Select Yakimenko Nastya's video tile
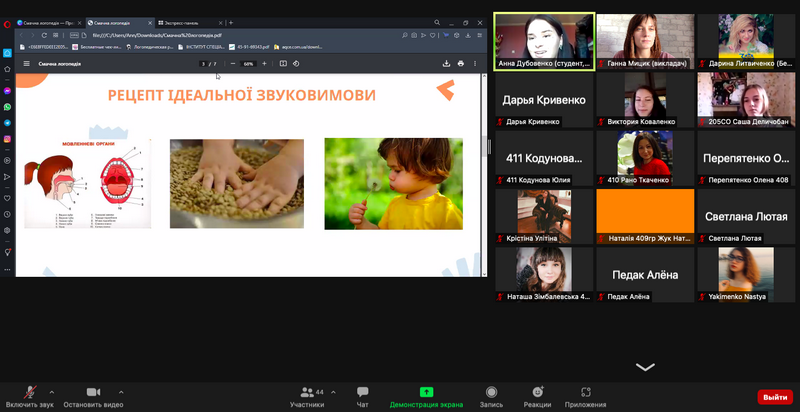 point(746,275)
